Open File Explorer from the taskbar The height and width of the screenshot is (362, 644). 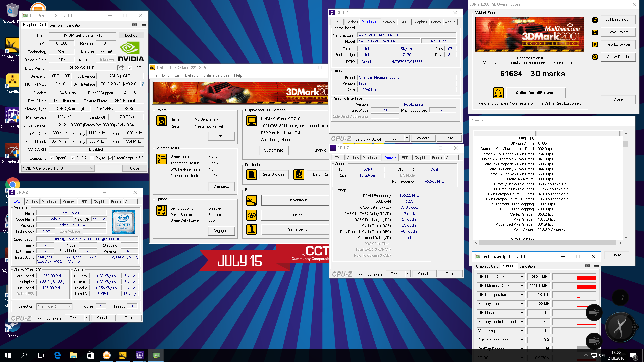click(74, 355)
